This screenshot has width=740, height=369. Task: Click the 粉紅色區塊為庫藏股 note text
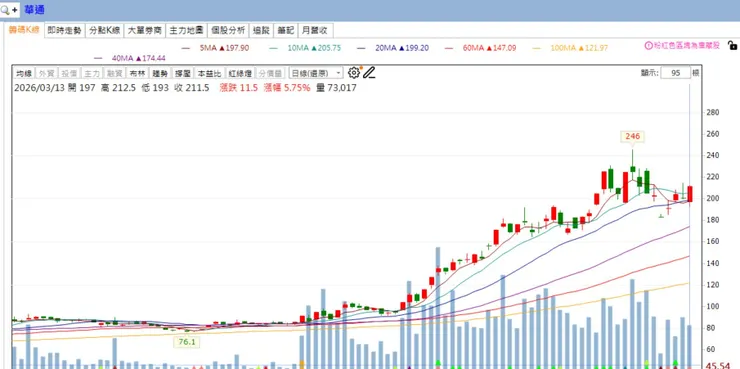(687, 46)
